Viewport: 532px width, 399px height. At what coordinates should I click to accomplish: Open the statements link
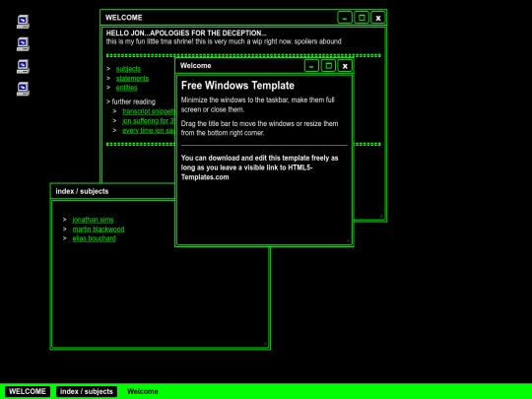[x=132, y=79]
